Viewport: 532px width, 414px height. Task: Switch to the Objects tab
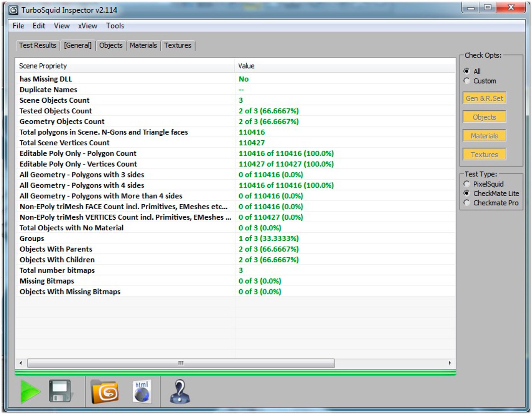coord(111,45)
